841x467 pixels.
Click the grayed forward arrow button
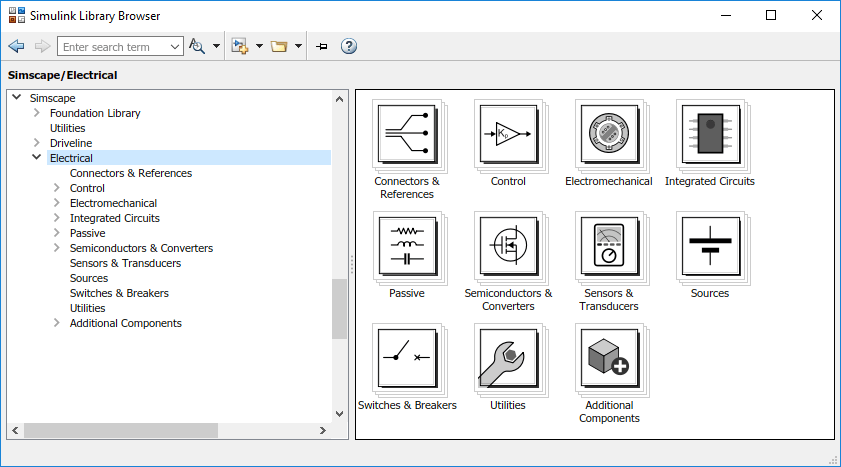[42, 47]
